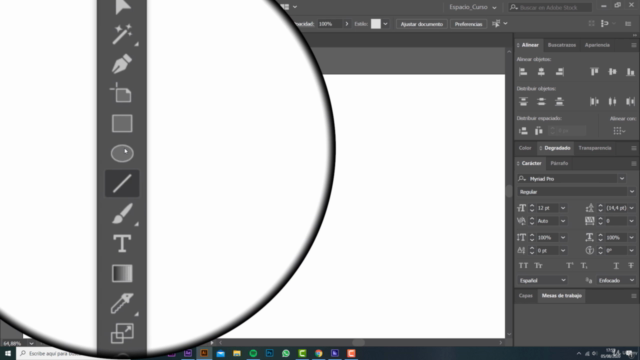640x360 pixels.
Task: Open the Espacio_Curso workspace dropdown
Action: tap(473, 7)
